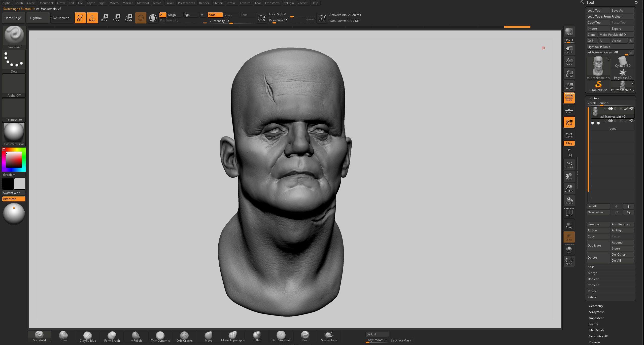644x345 pixels.
Task: Click the Duplicate subtool button
Action: click(598, 246)
